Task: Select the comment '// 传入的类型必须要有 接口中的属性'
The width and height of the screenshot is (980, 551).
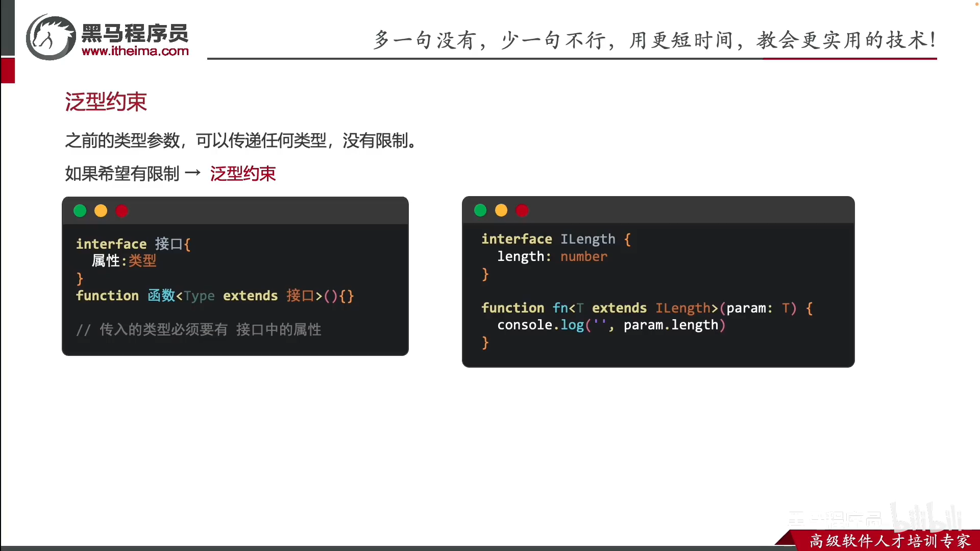Action: (199, 329)
